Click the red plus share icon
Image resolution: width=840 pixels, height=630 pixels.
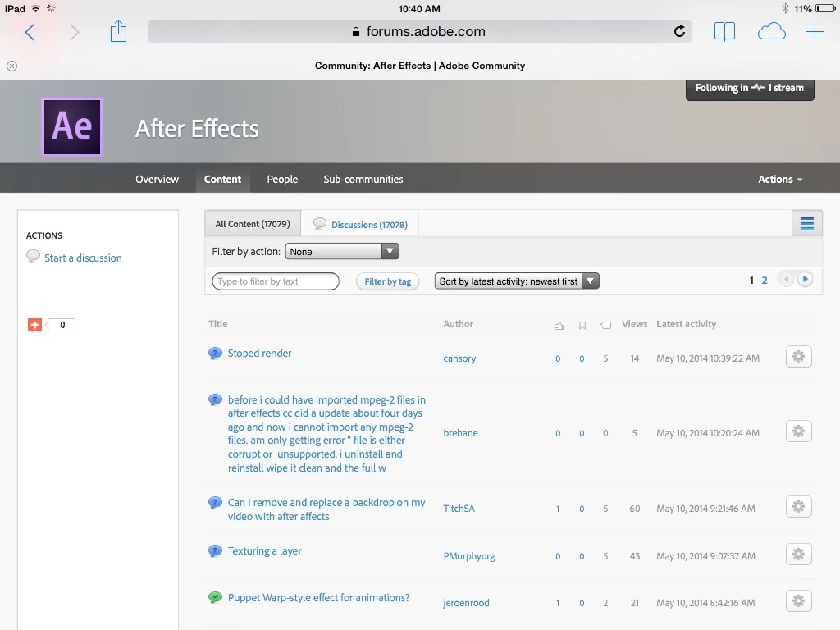pyautogui.click(x=34, y=325)
